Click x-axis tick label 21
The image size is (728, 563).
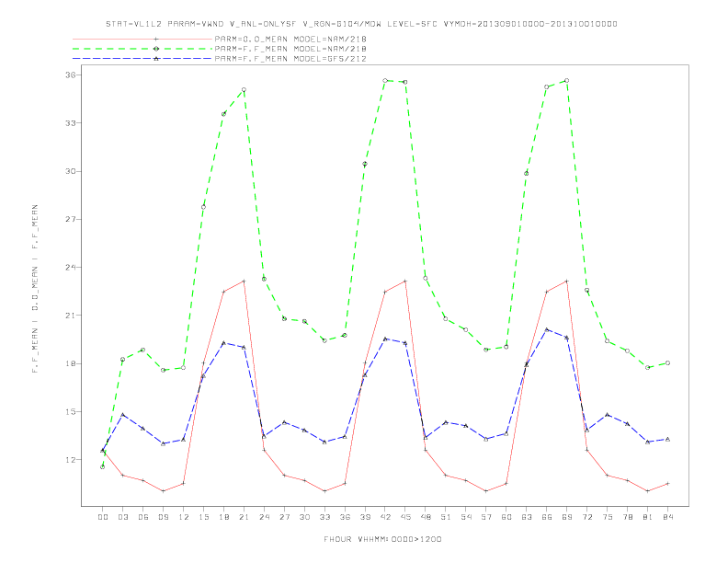[244, 517]
